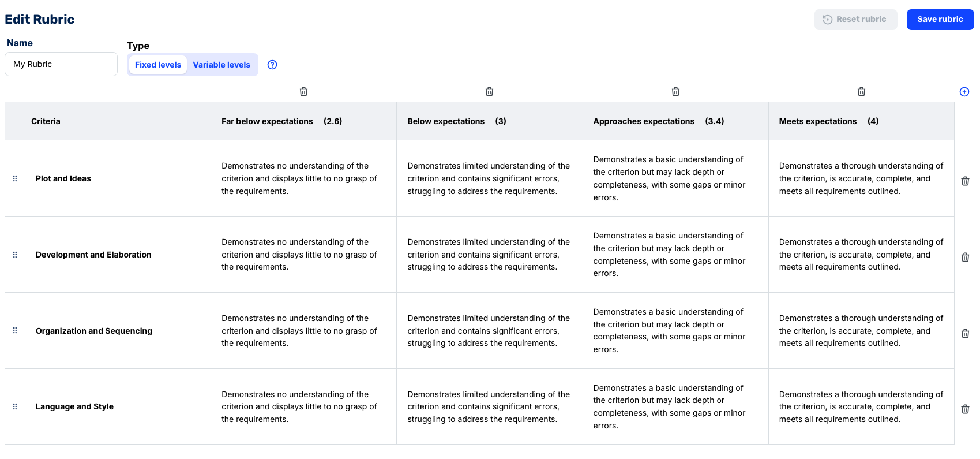Delete the 'Meets expectations' column

click(x=861, y=91)
